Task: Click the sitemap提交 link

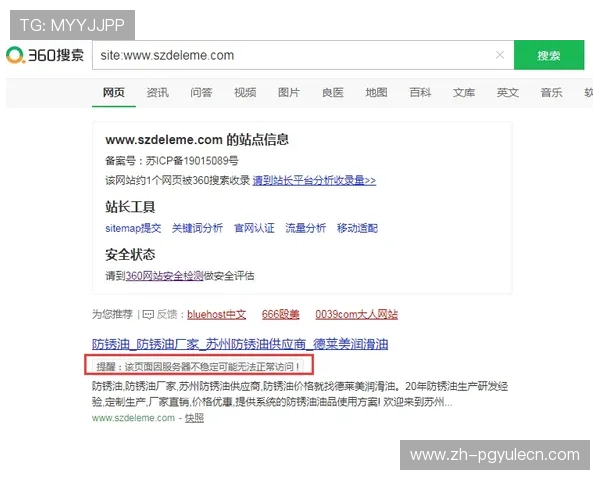Action: click(x=133, y=228)
